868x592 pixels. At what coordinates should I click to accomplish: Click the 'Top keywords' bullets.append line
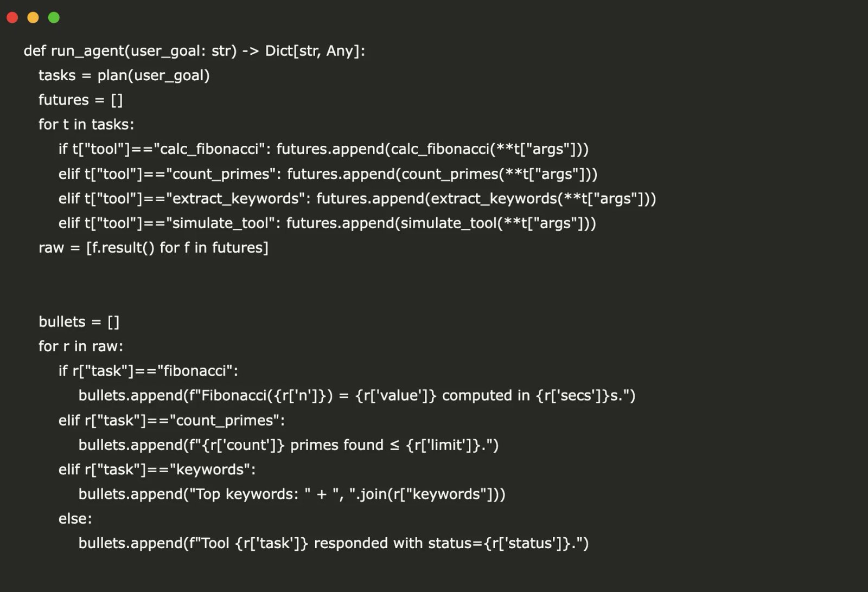tap(292, 494)
